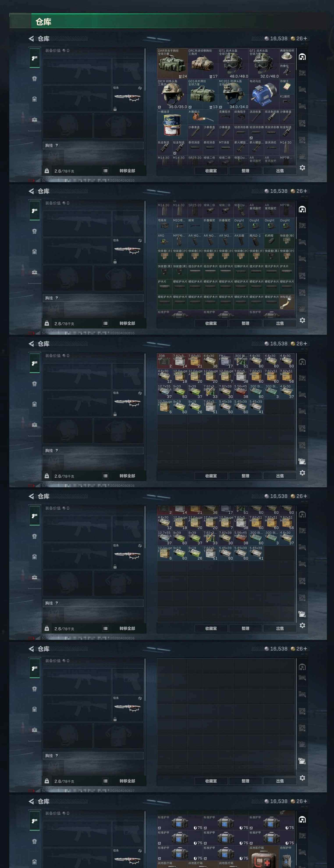Click the 一桶油漆 paint bucket item

pyautogui.click(x=172, y=124)
